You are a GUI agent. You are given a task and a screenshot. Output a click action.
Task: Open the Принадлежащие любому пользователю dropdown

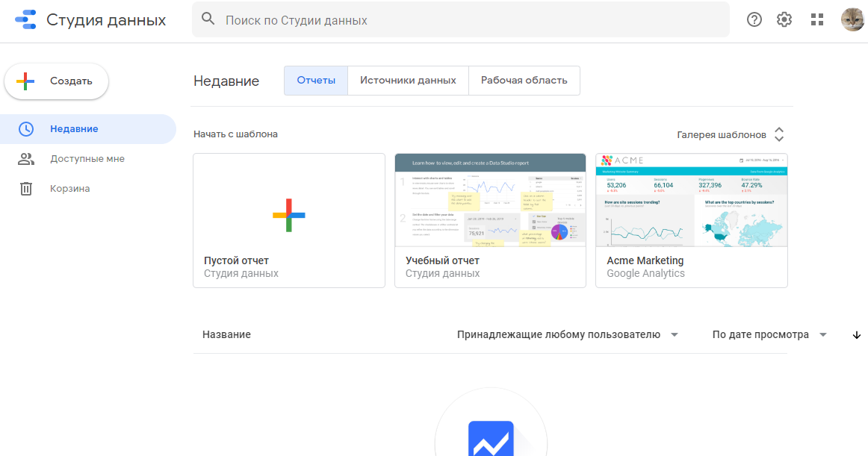pyautogui.click(x=568, y=335)
